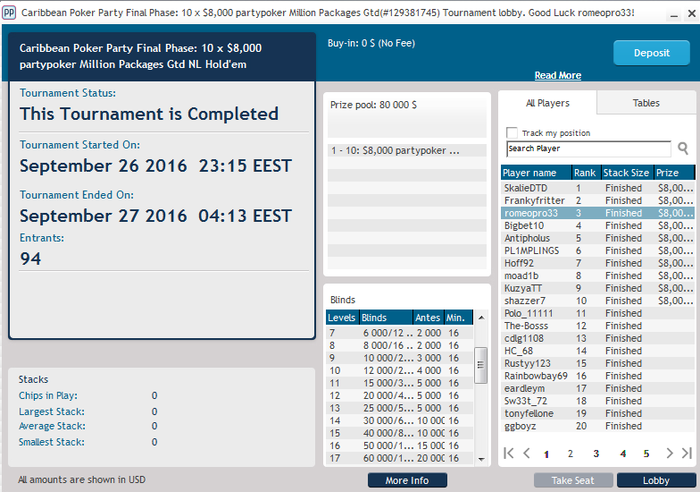
Task: Click the Search Player input field
Action: pyautogui.click(x=588, y=149)
